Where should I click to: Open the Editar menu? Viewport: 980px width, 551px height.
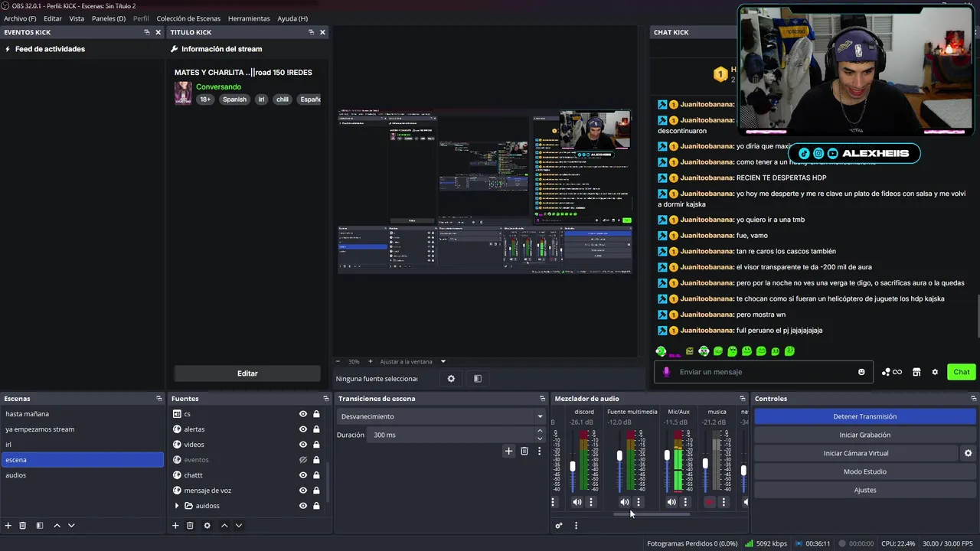pyautogui.click(x=53, y=18)
